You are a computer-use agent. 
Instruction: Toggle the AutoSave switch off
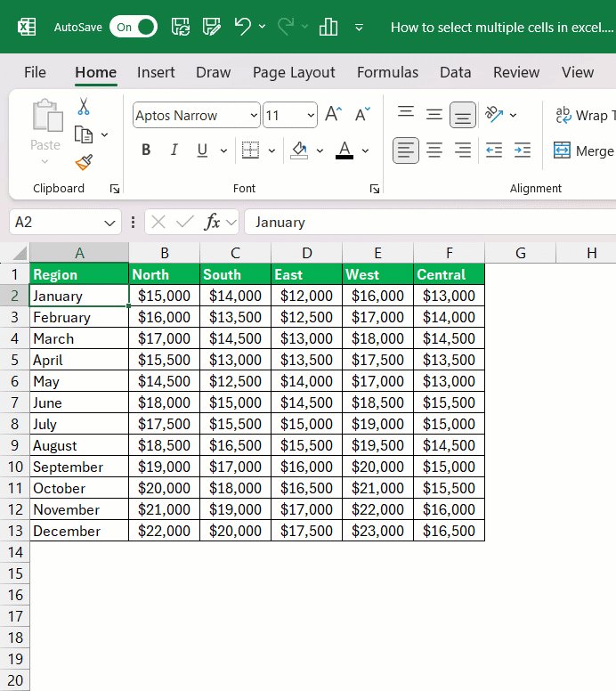pyautogui.click(x=134, y=27)
